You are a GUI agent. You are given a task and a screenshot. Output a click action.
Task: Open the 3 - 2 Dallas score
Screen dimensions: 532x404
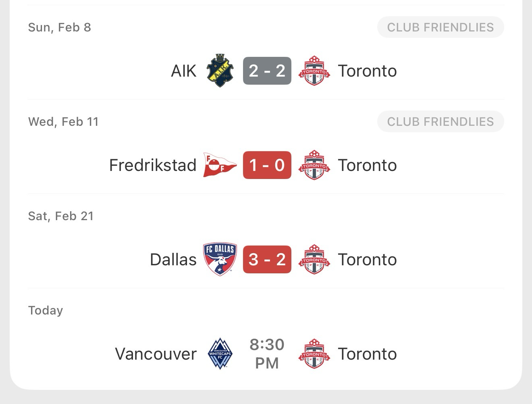click(x=267, y=259)
